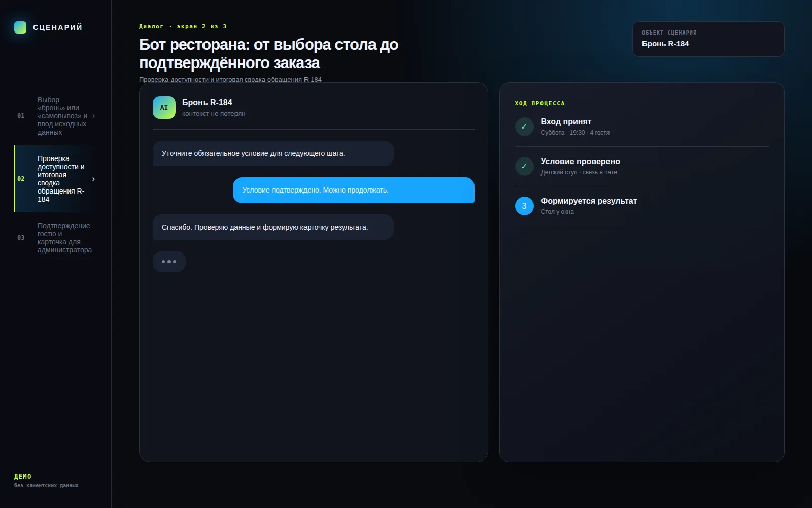Click the СЦЕНАРИЙ brand text
Image resolution: width=812 pixels, height=508 pixels.
[57, 27]
